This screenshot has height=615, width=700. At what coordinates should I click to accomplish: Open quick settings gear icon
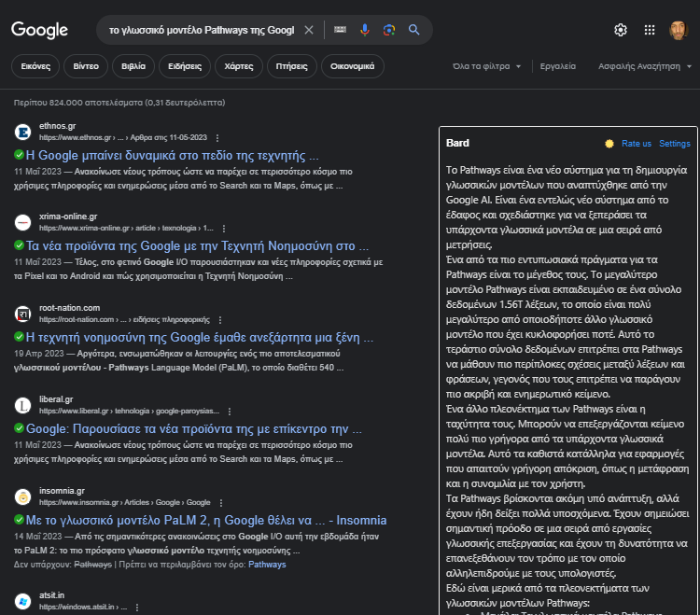pyautogui.click(x=621, y=30)
